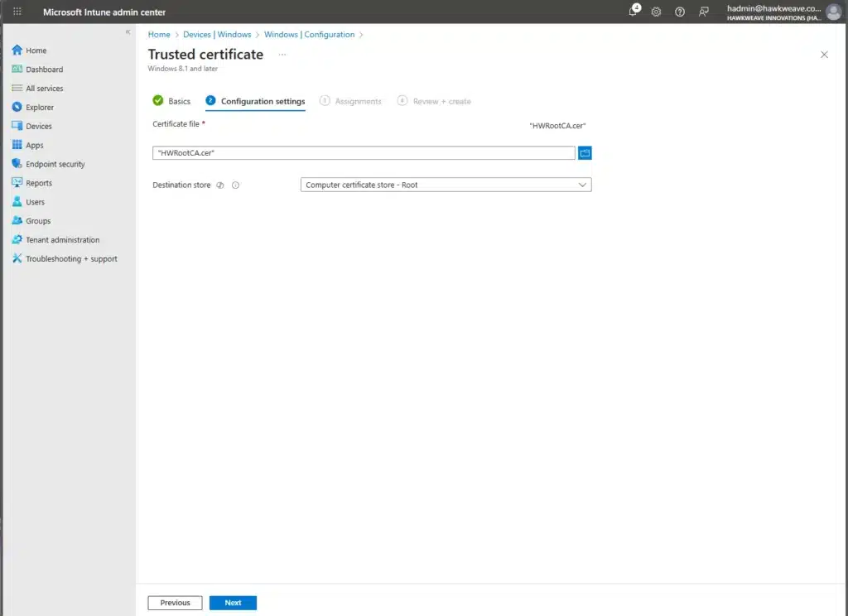Open the portal waffle menu icon
The width and height of the screenshot is (848, 616).
click(x=17, y=12)
